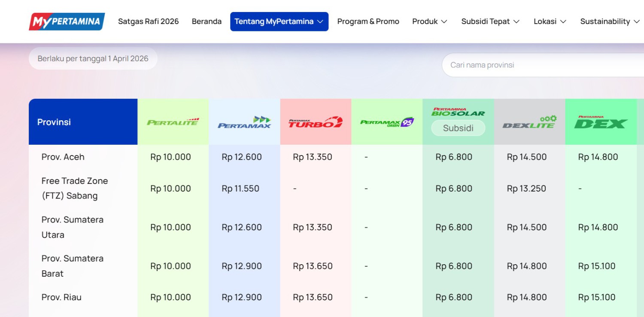Click the Pertamax Green 95 logo
644x317 pixels.
click(387, 122)
